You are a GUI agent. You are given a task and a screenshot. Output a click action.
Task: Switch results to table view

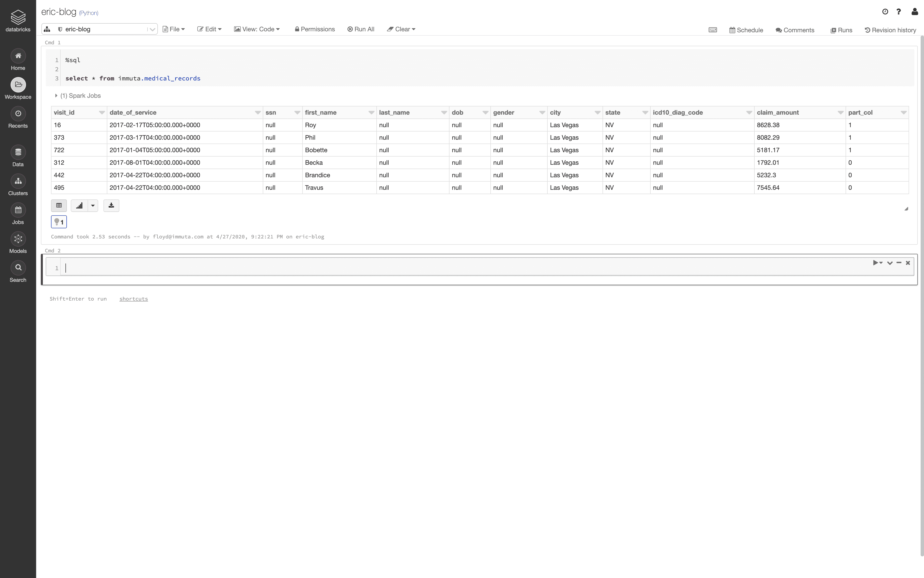coord(59,206)
